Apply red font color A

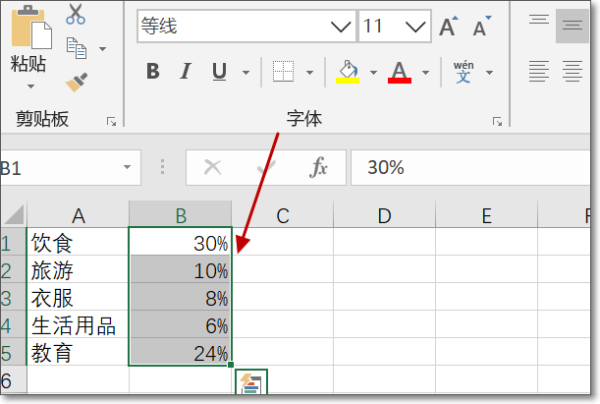399,72
